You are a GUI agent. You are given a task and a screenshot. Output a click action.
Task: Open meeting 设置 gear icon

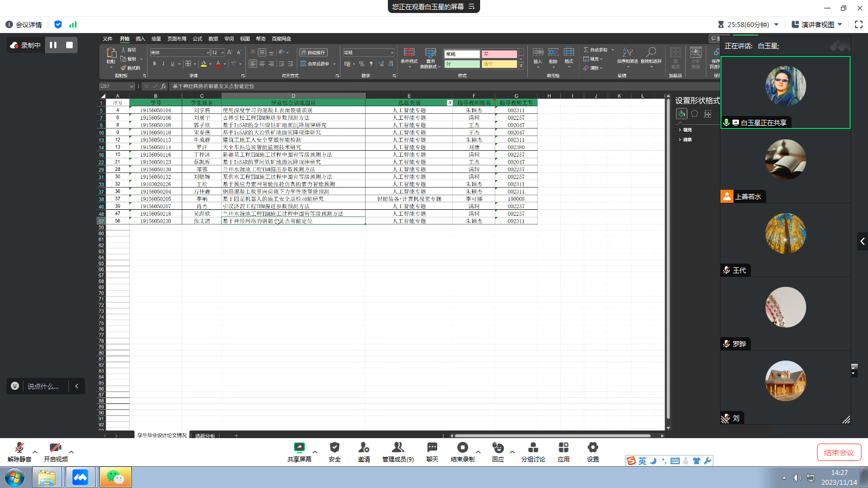592,451
